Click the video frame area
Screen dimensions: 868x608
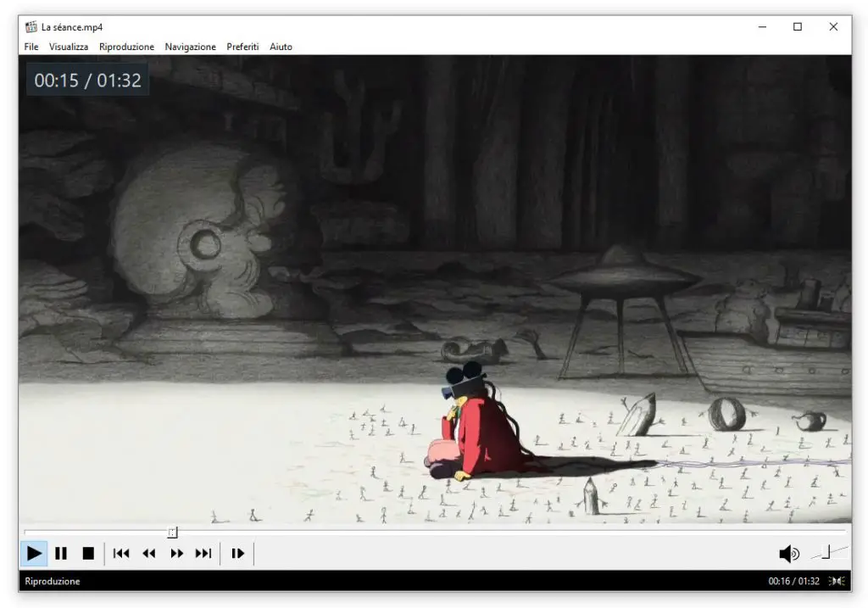[x=435, y=289]
